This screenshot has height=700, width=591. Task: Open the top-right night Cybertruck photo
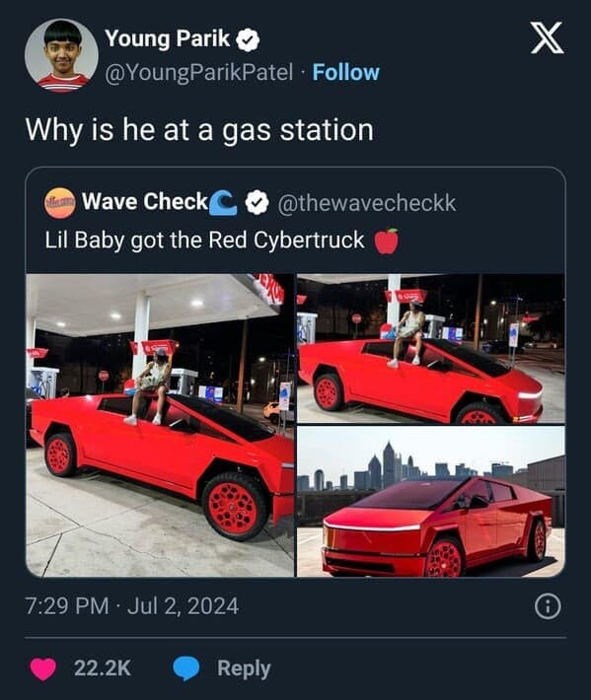[431, 349]
